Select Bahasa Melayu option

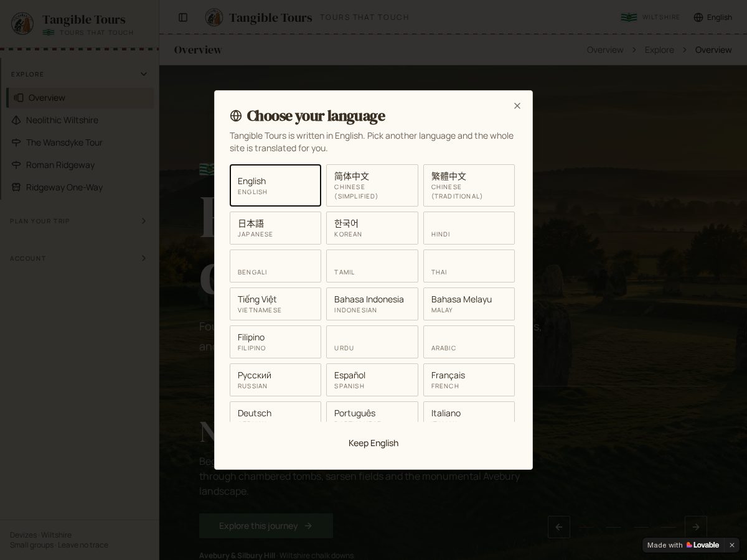pyautogui.click(x=469, y=304)
